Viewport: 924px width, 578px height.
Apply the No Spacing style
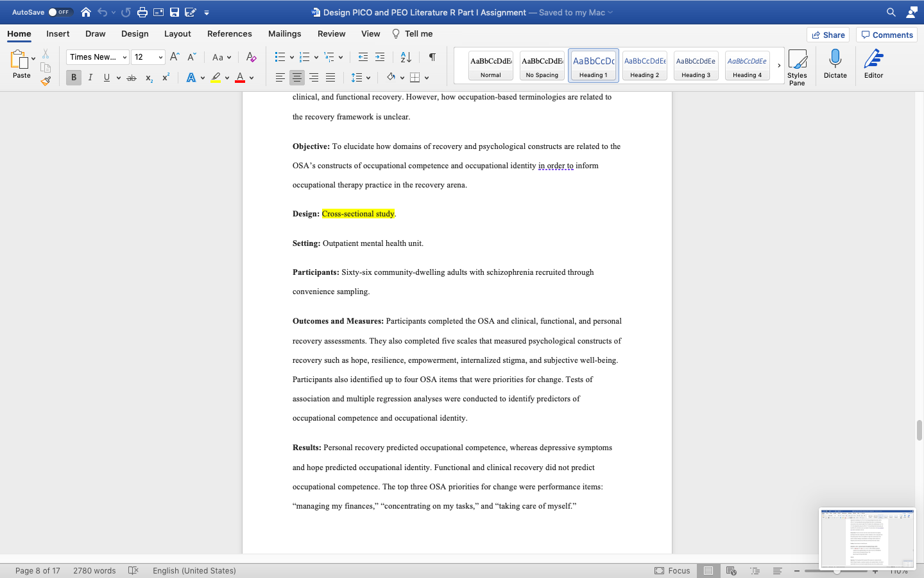[542, 66]
